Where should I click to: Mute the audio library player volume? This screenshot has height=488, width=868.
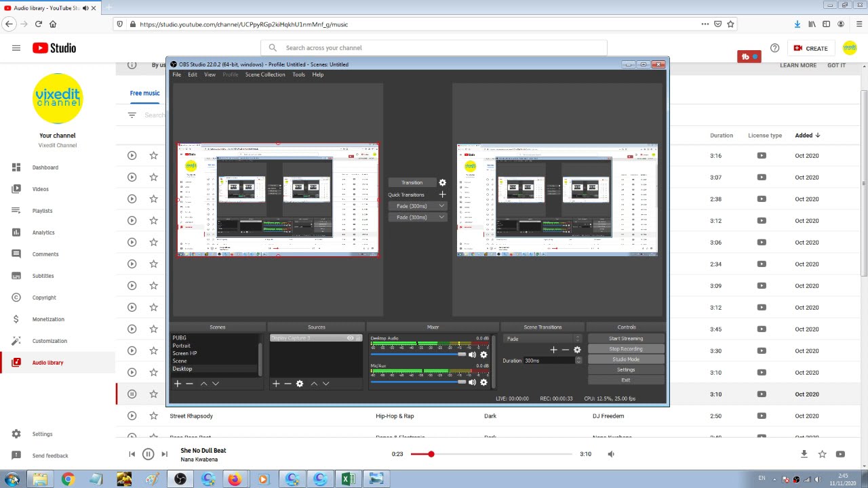point(611,454)
